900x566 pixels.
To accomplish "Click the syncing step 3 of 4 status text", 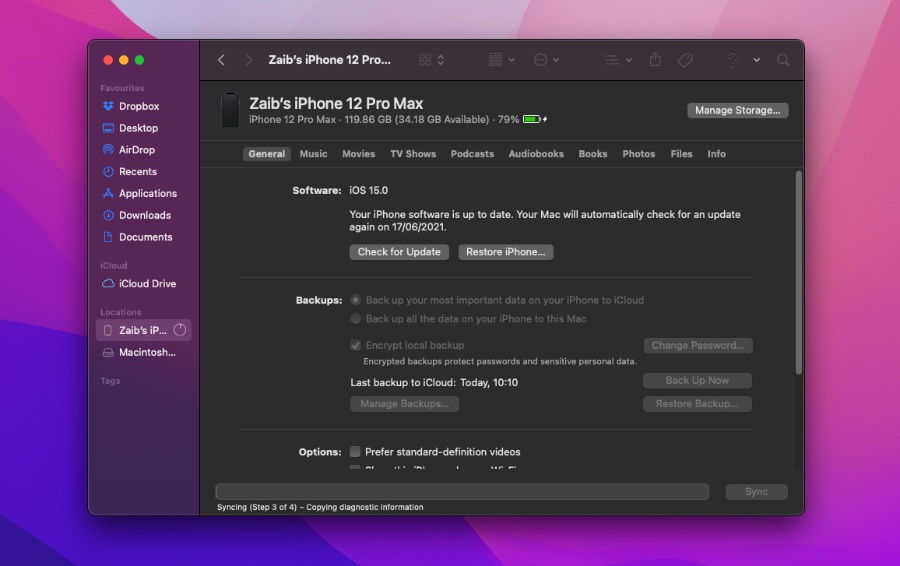I will [x=320, y=507].
